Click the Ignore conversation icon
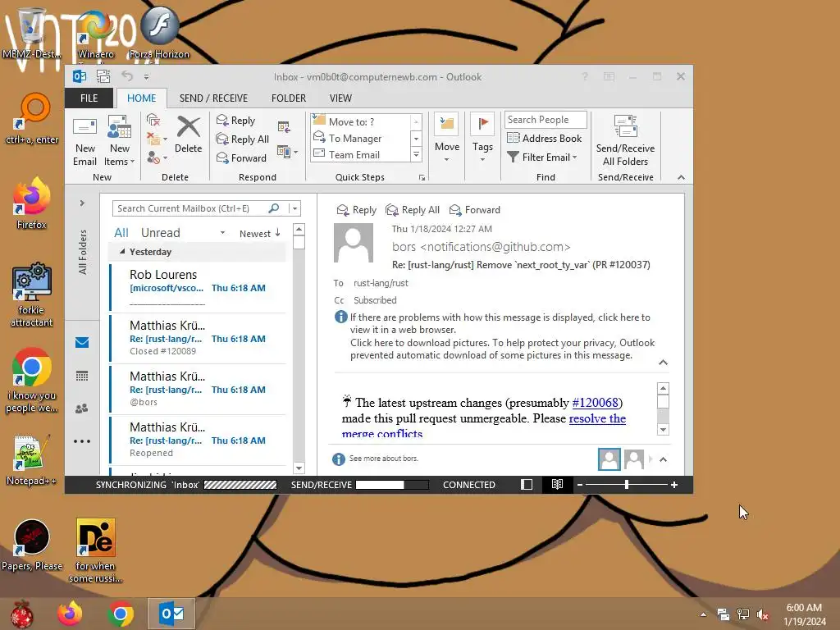This screenshot has height=630, width=840. click(x=153, y=121)
